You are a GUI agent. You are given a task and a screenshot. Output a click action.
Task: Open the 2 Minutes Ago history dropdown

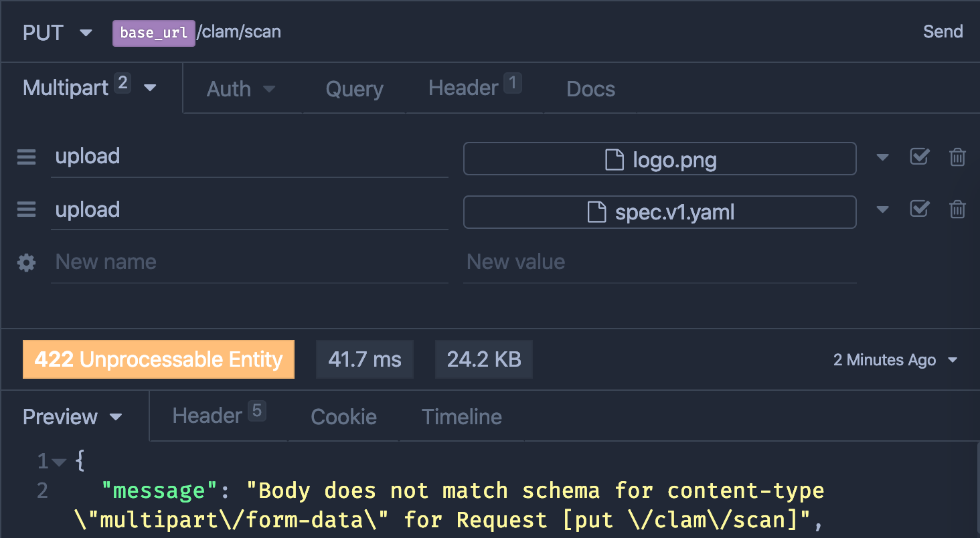click(895, 360)
